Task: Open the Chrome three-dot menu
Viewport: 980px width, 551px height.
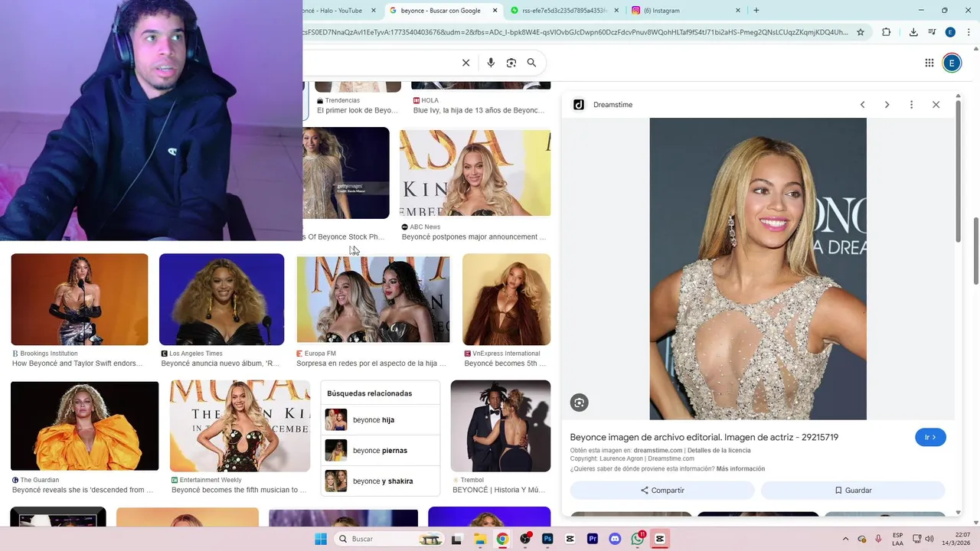Action: coord(968,32)
